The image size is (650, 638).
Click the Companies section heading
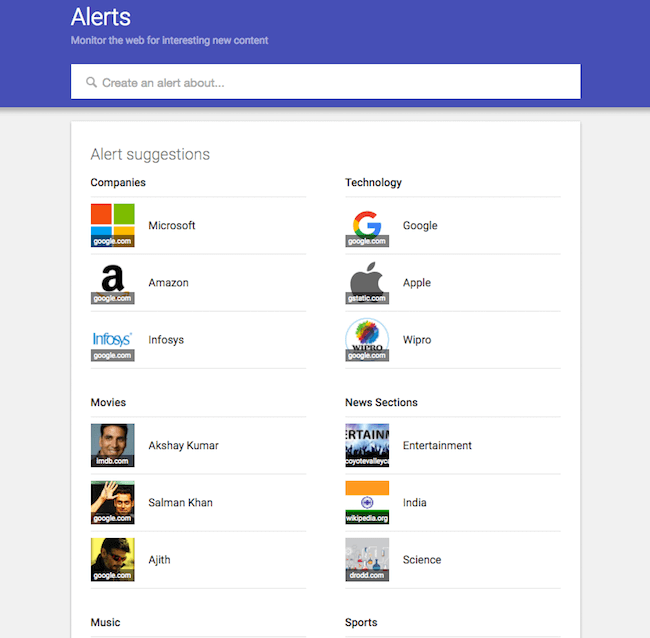click(118, 182)
